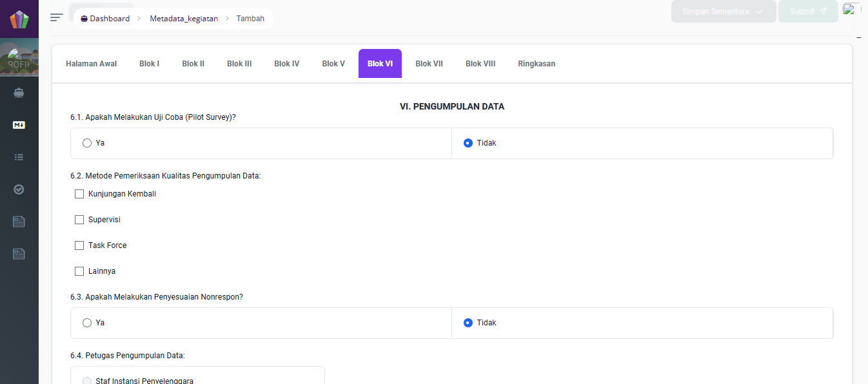
Task: Toggle the hamburger sidebar menu icon
Action: click(x=57, y=17)
